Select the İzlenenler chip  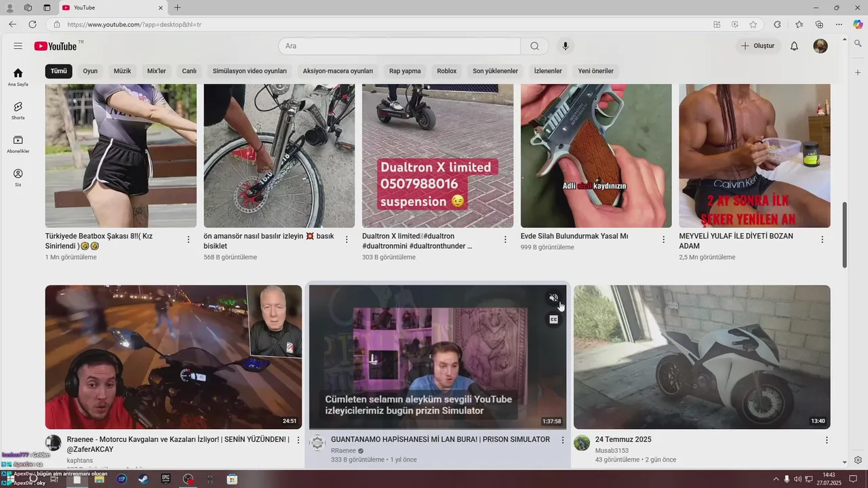click(548, 71)
